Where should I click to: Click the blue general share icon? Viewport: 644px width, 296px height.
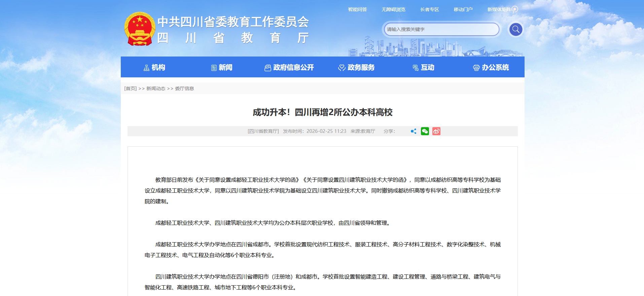[414, 131]
